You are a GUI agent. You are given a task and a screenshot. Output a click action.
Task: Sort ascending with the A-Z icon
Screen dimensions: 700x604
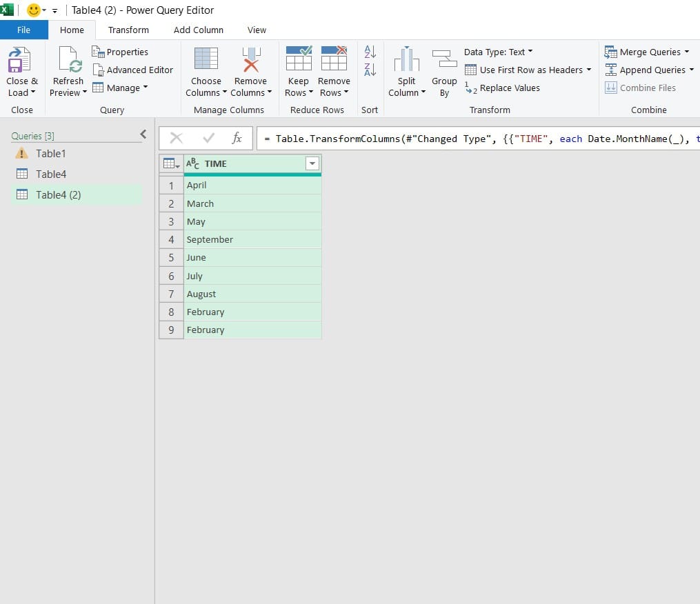pyautogui.click(x=370, y=52)
